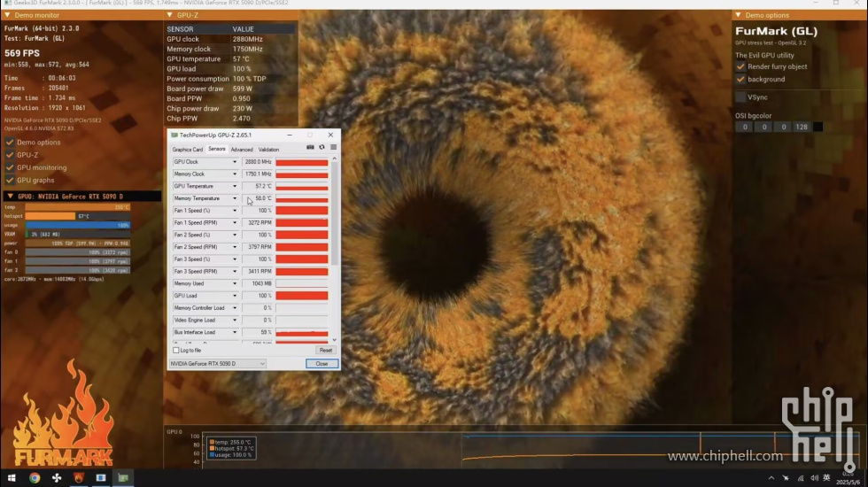The image size is (868, 487).
Task: Click 569 FPS readout
Action: tap(22, 53)
